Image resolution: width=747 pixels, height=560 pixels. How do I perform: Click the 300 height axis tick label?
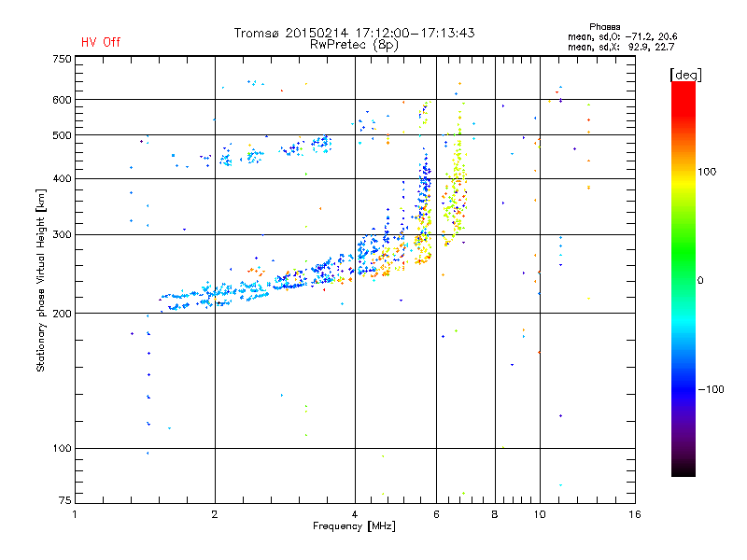pos(62,235)
